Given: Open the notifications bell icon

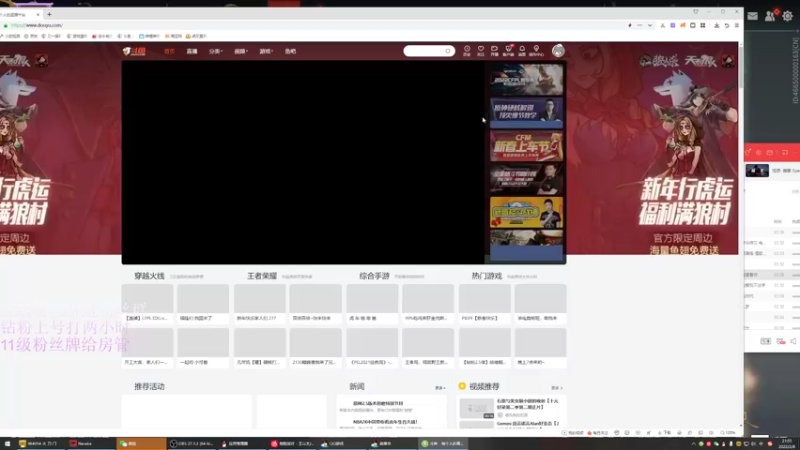Looking at the screenshot, I should [x=522, y=50].
